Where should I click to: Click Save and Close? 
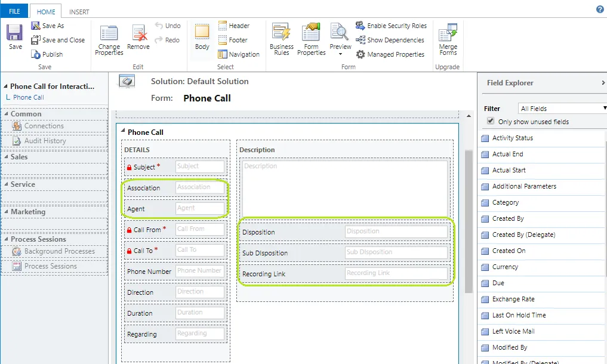pos(58,40)
